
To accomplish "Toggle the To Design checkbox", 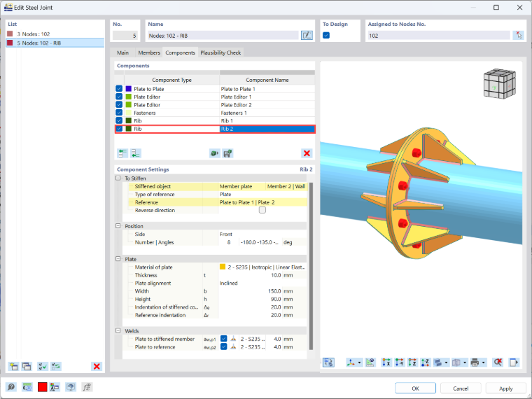I will tap(326, 35).
